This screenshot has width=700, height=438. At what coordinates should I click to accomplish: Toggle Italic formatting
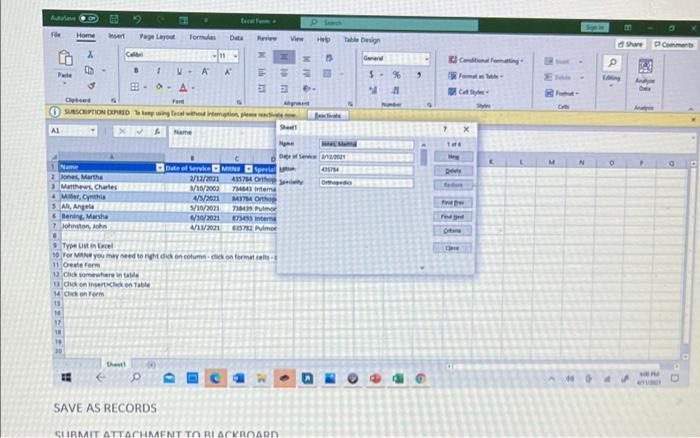click(x=158, y=71)
